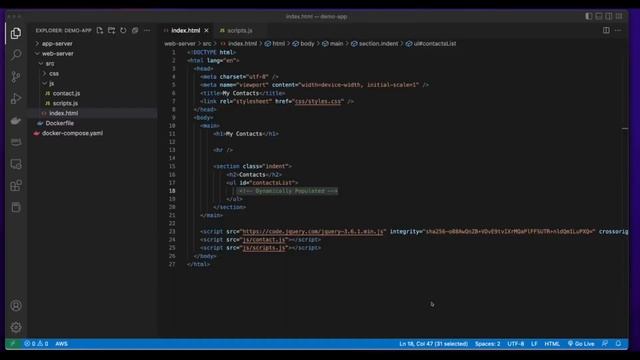Click the highlighted comment on line 18
This screenshot has height=360, width=640.
pos(288,191)
